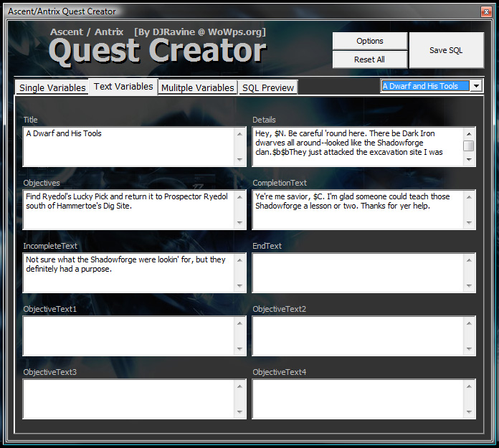Image resolution: width=499 pixels, height=448 pixels.
Task: Click the ObjectiveText4 scroll-up arrow
Action: (x=469, y=386)
